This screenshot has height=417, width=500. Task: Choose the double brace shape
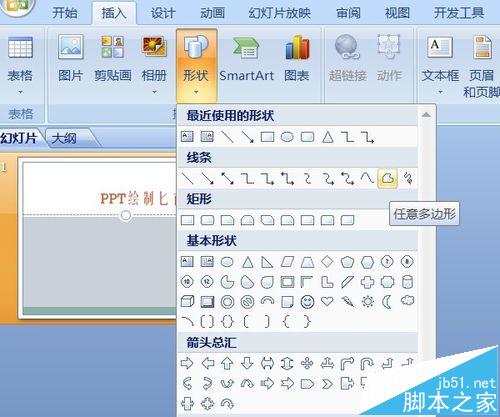tap(227, 322)
